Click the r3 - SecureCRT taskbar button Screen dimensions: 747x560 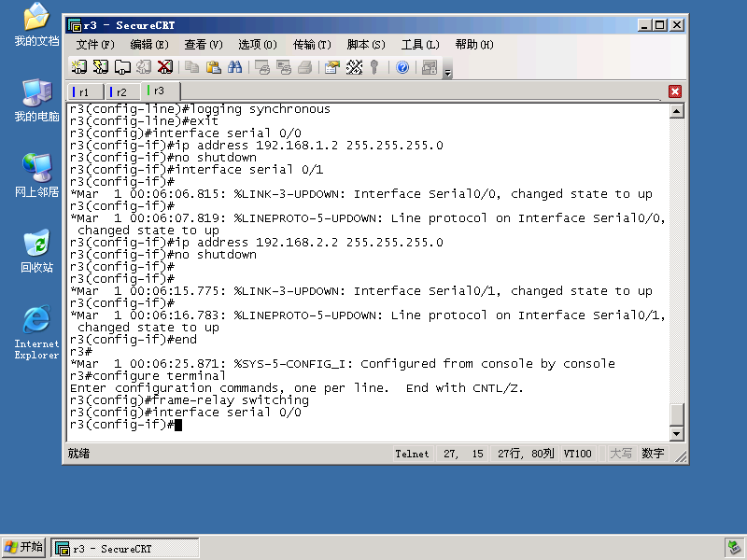click(x=125, y=549)
